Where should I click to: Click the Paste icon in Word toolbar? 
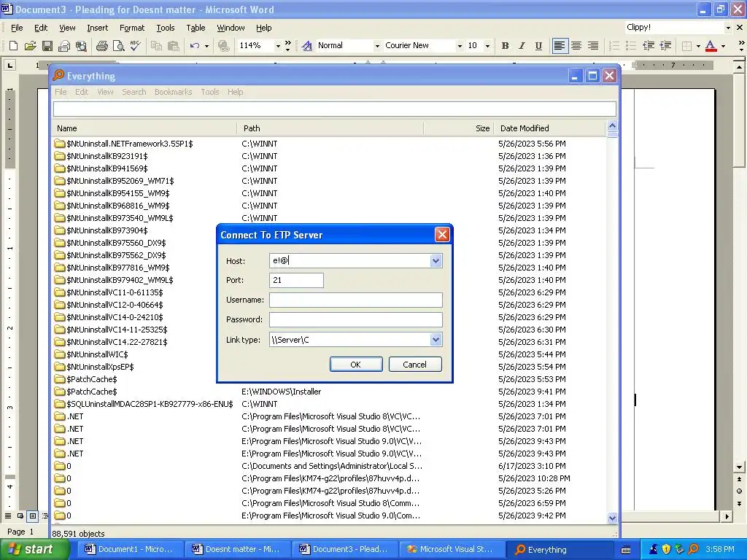coord(174,46)
